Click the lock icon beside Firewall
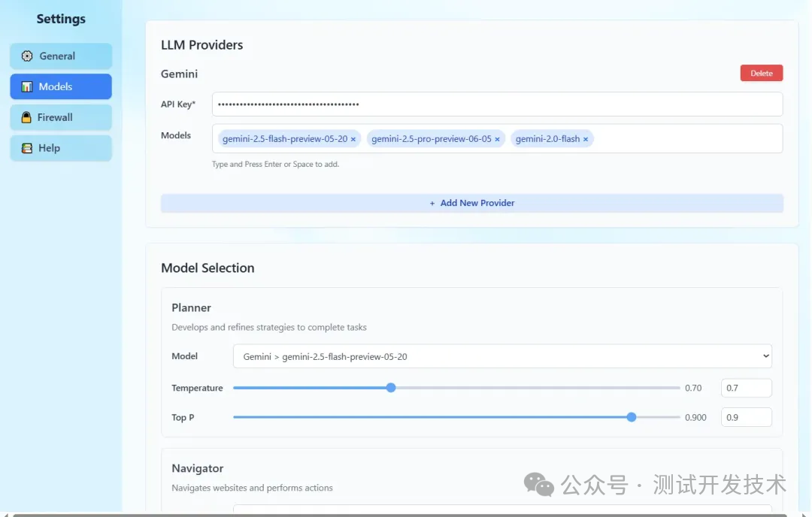This screenshot has height=517, width=812. coord(26,117)
